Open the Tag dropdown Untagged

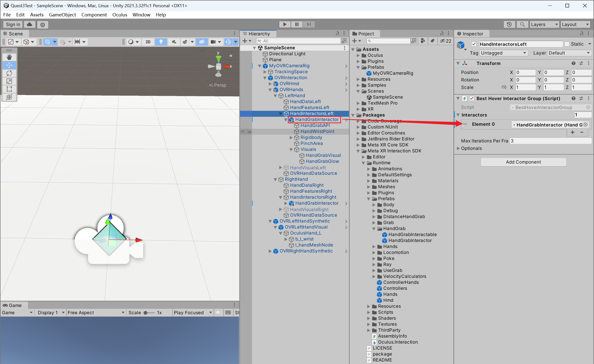tap(503, 53)
